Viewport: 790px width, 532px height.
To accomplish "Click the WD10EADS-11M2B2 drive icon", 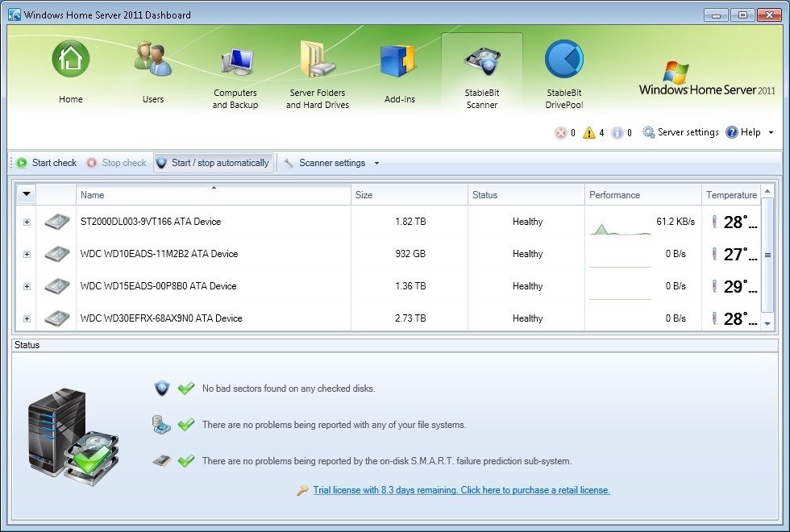I will [57, 254].
